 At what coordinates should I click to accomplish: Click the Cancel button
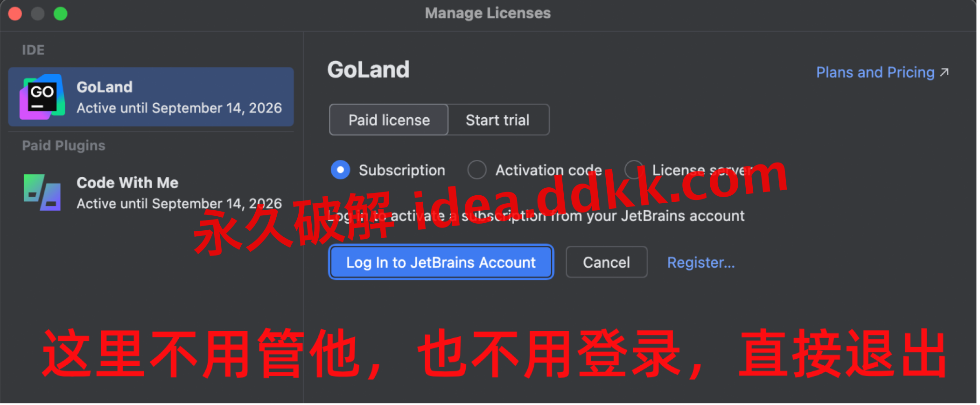coord(606,263)
